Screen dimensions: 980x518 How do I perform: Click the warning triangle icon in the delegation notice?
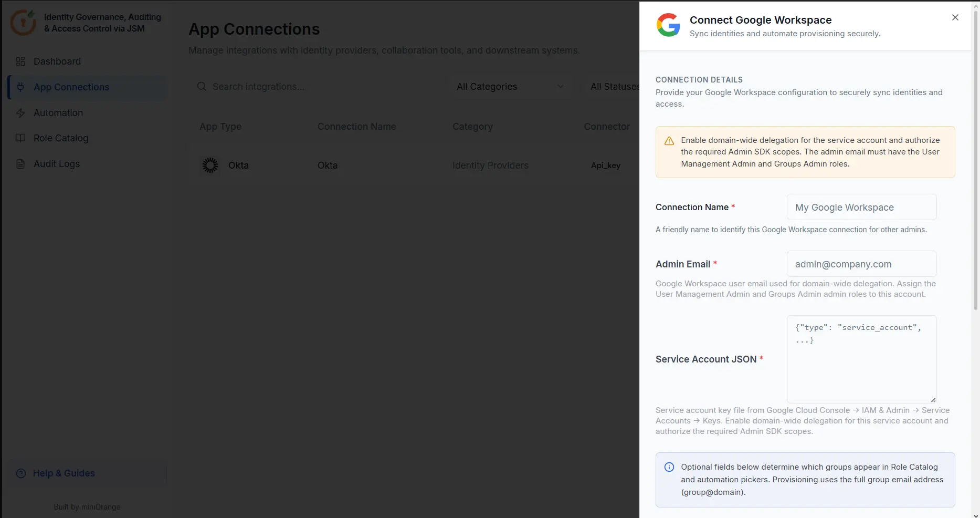click(669, 141)
